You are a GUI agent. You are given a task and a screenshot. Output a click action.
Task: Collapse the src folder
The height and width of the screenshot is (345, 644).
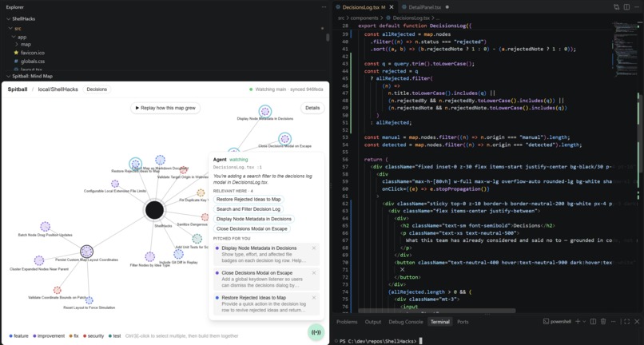point(11,28)
